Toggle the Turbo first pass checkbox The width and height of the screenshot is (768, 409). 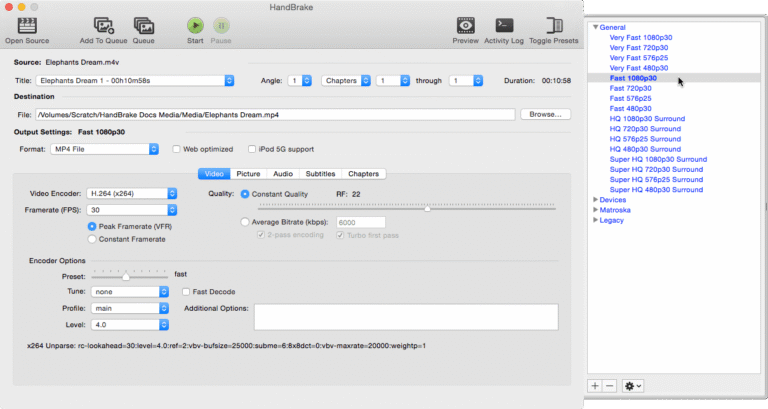(x=340, y=235)
